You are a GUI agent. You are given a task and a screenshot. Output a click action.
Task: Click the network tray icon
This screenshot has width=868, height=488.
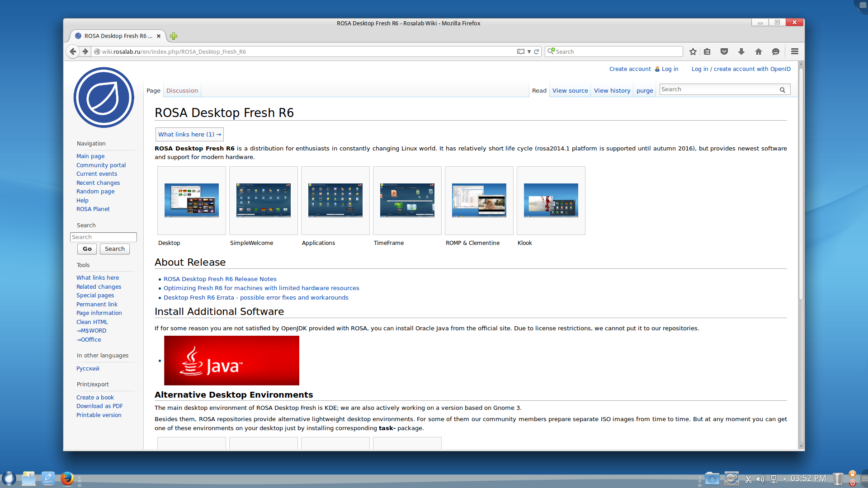(774, 479)
